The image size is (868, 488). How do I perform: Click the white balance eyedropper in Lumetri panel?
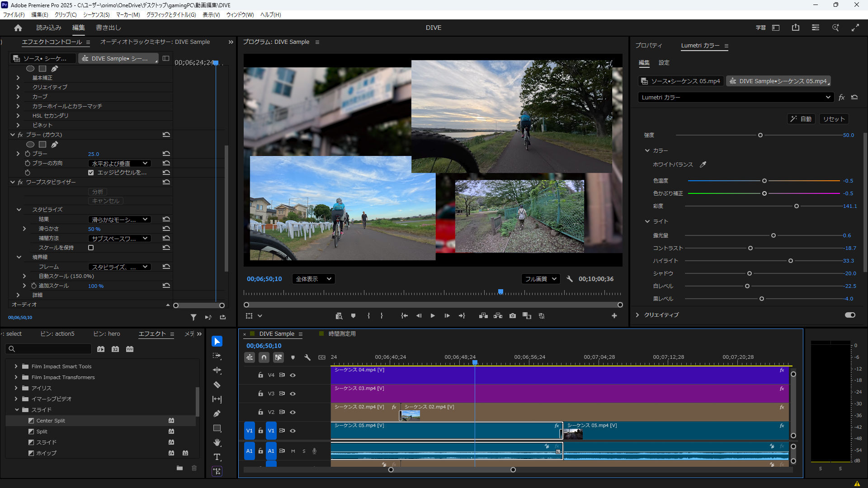[703, 164]
